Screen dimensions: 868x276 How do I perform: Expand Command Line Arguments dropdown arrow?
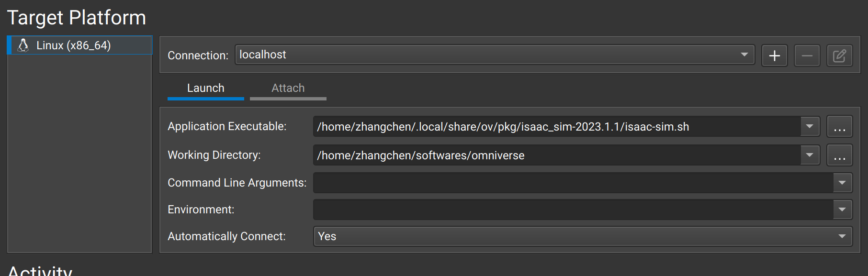tap(842, 183)
